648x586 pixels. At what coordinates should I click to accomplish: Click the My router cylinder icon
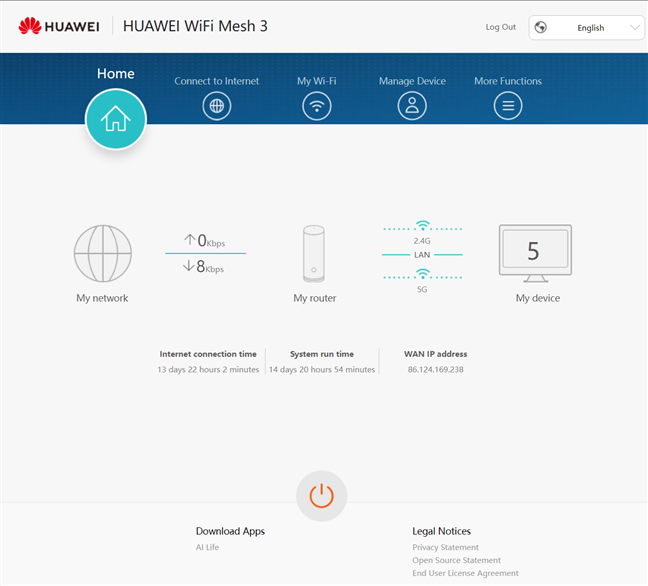coord(314,254)
